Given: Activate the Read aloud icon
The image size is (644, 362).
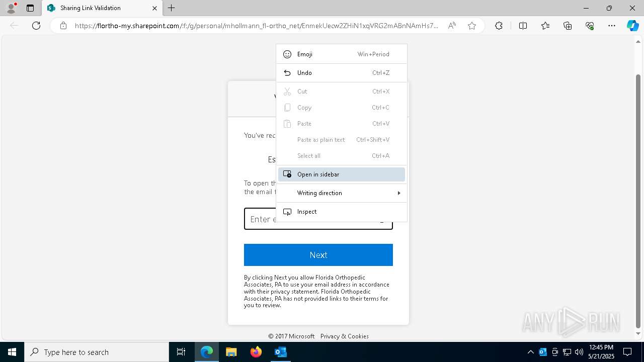Looking at the screenshot, I should 452,26.
